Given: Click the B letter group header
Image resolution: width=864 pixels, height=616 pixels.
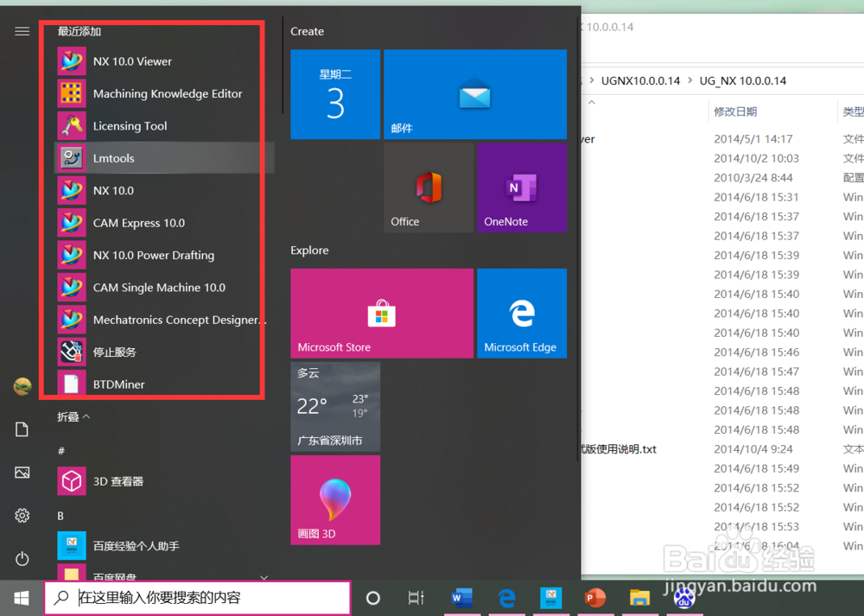Looking at the screenshot, I should tap(60, 516).
